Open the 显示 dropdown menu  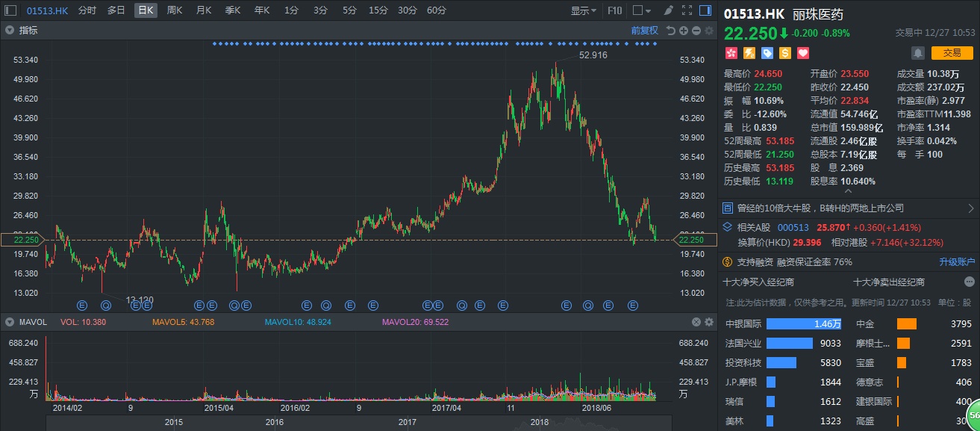[583, 10]
